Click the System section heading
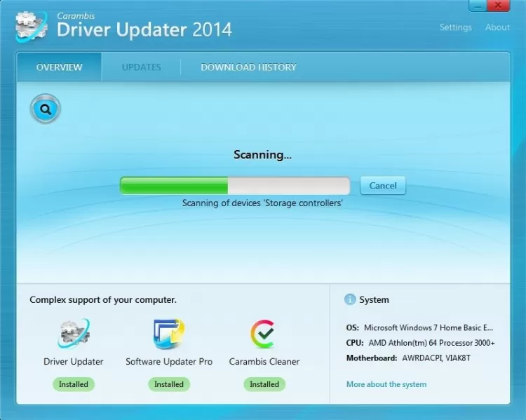This screenshot has height=420, width=526. coord(374,299)
